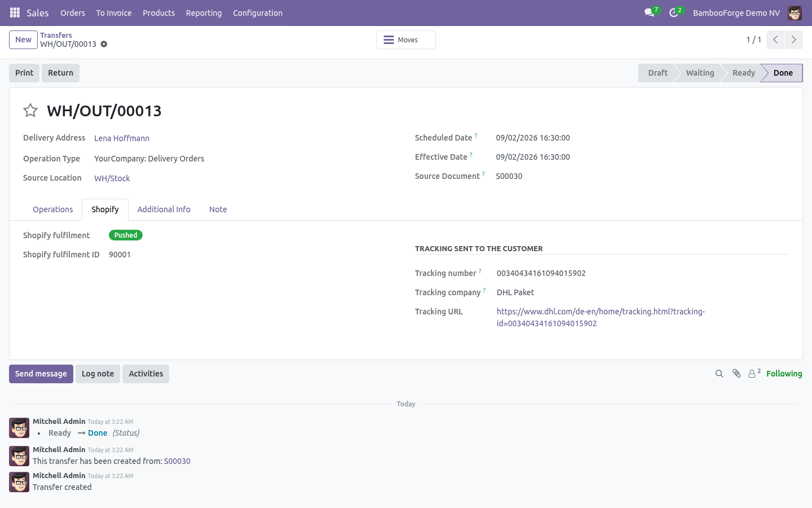Open the Configuration menu
This screenshot has width=812, height=508.
pos(258,13)
